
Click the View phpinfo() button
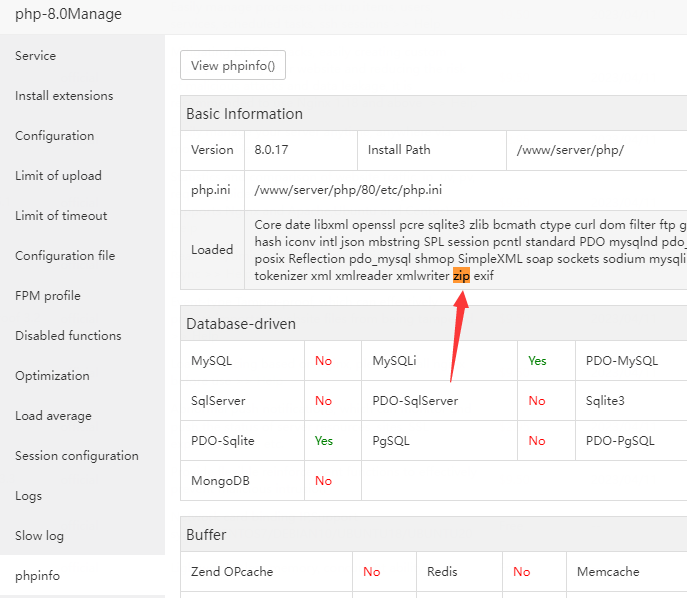click(232, 66)
